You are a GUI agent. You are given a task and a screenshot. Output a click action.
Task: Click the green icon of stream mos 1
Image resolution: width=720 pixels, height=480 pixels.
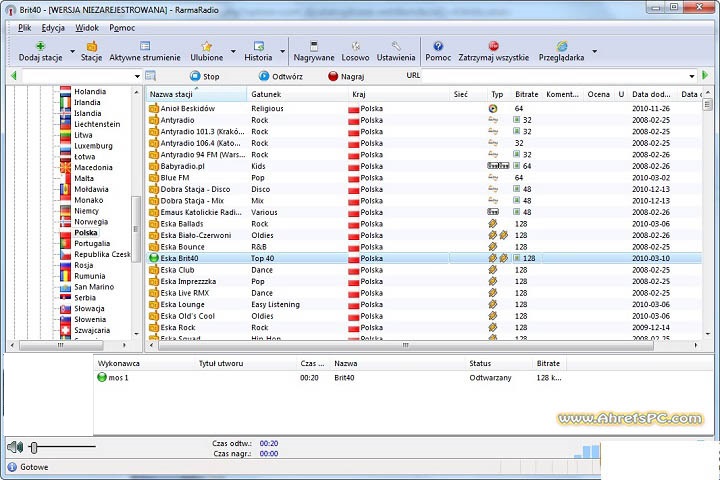pos(102,378)
